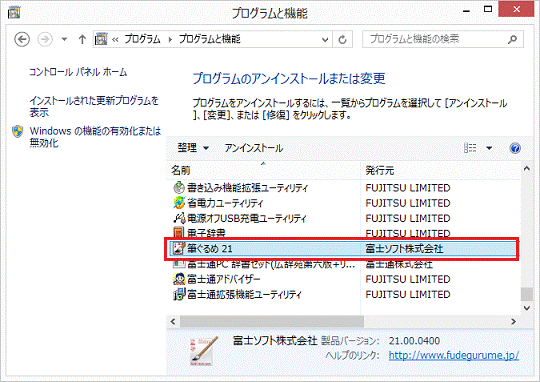The width and height of the screenshot is (540, 382).
Task: Open the recent locations dropdown arrow
Action: click(x=64, y=39)
